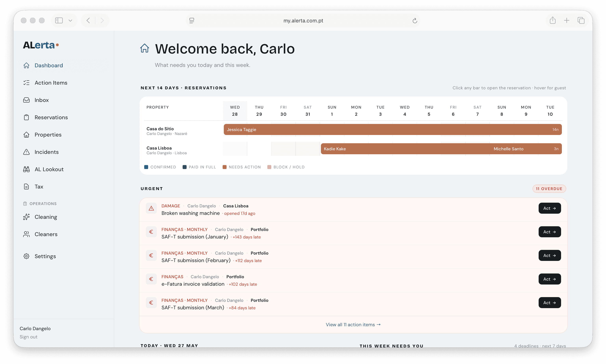Go forward with the browser forward arrow

[102, 20]
